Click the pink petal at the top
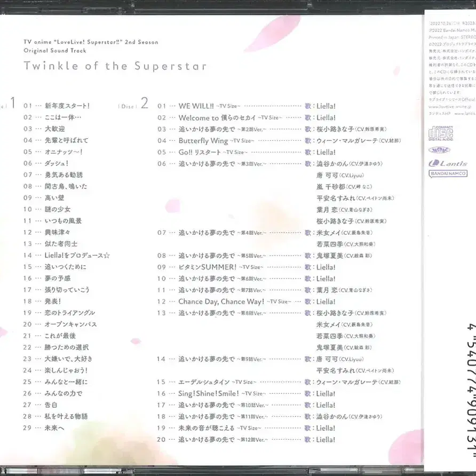This screenshot has height=476, width=476. tap(272, 33)
